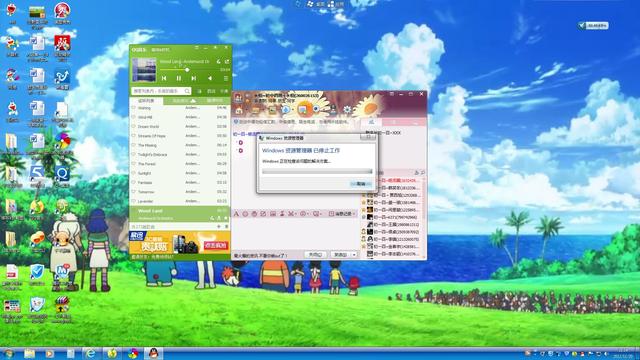The width and height of the screenshot is (640, 360).
Task: Open the rightmost playlist tab in music player
Action: tap(215, 100)
